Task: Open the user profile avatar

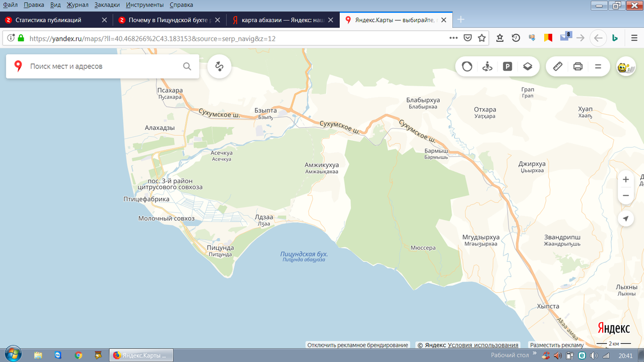Action: (626, 67)
